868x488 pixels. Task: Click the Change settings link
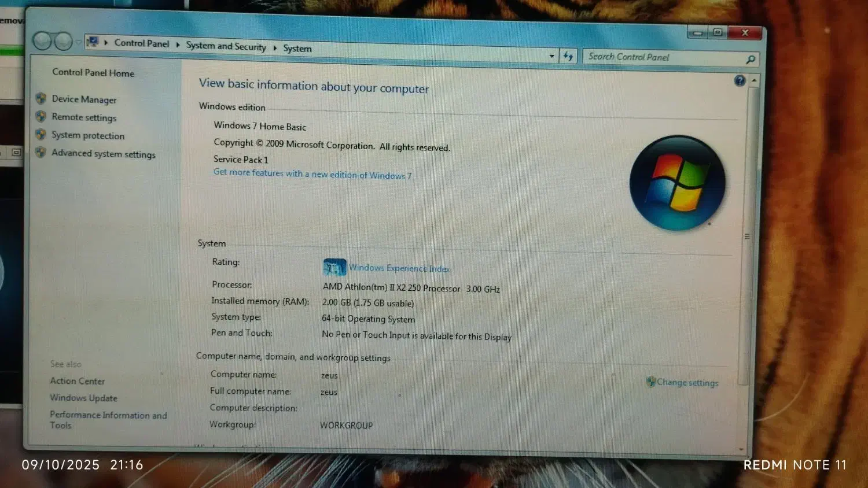click(x=687, y=382)
